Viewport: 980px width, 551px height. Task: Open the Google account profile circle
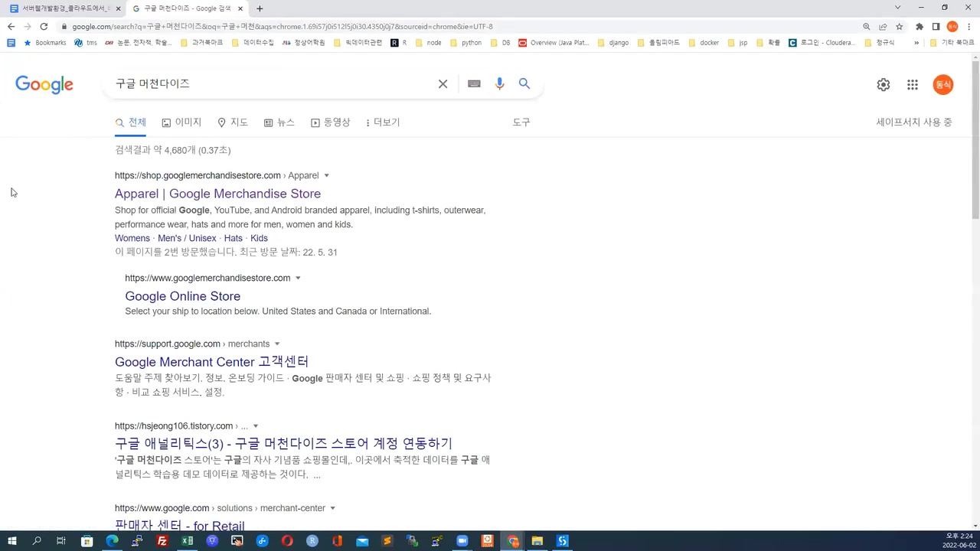pos(943,84)
